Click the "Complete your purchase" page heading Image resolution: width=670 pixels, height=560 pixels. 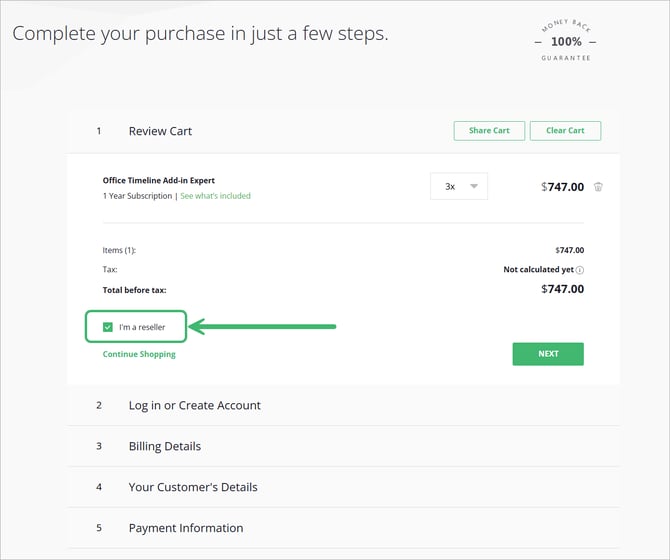coord(200,34)
